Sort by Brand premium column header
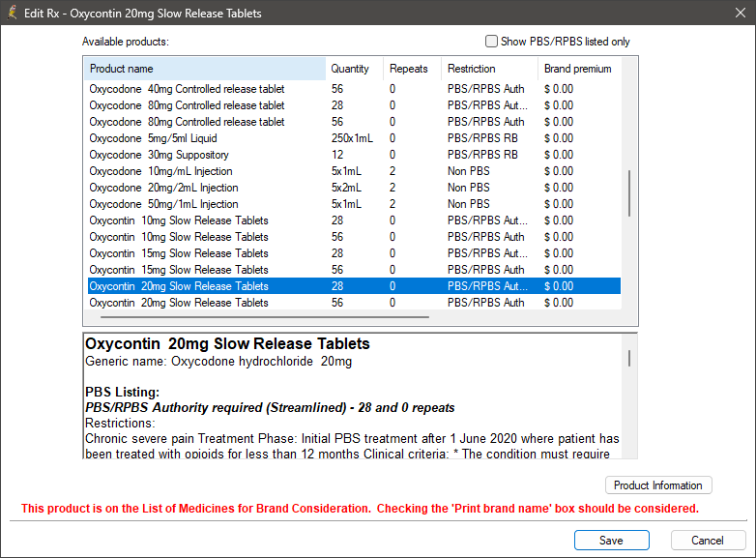Image resolution: width=756 pixels, height=558 pixels. [579, 69]
